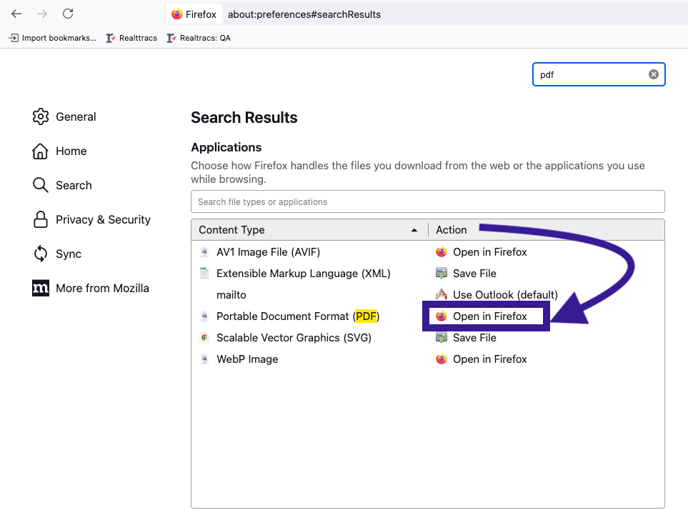Change SVG action from Save File

click(466, 338)
